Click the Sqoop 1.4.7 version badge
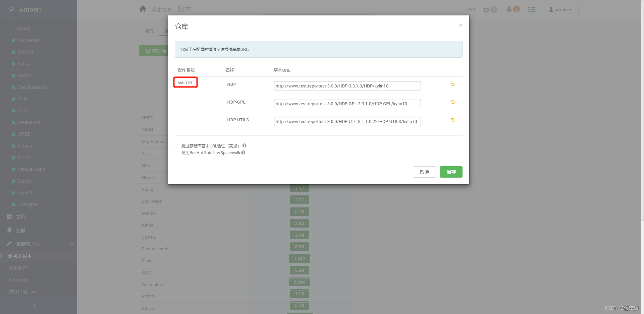644x314 pixels. click(x=300, y=188)
